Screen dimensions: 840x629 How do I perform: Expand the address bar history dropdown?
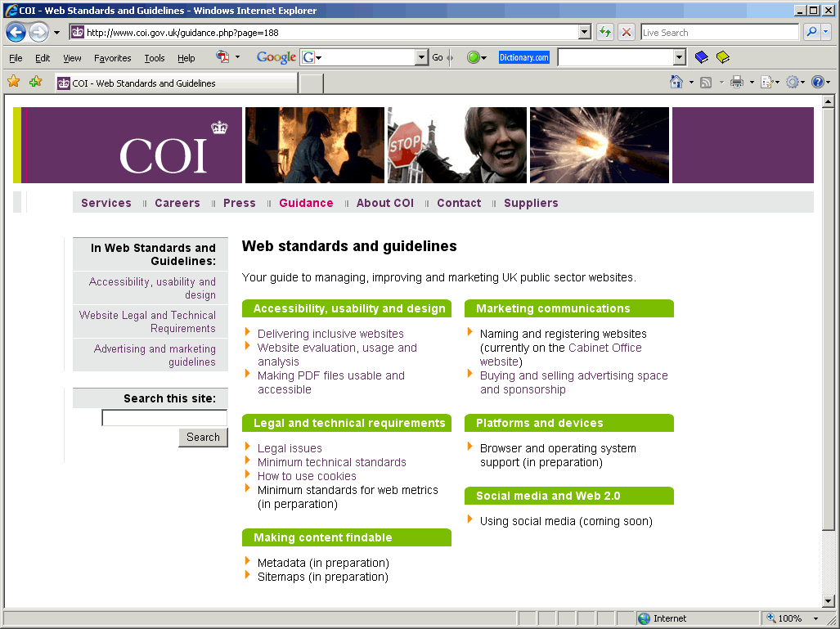click(585, 32)
